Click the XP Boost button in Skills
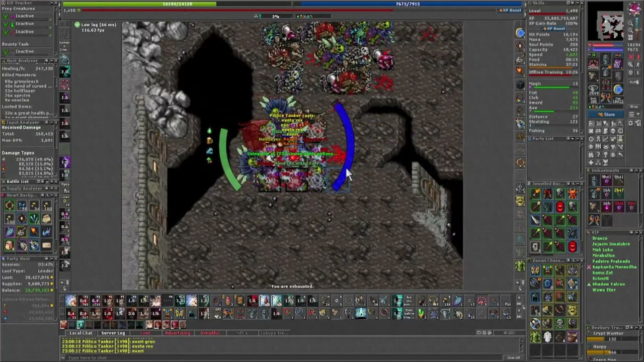The width and height of the screenshot is (644, 362). (x=552, y=29)
